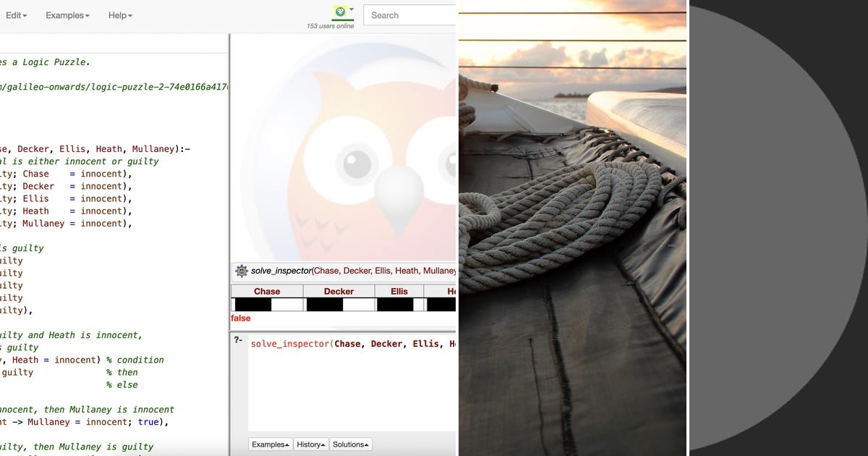Image resolution: width=868 pixels, height=456 pixels.
Task: Click the ?- prompt in the query console
Action: (x=239, y=340)
